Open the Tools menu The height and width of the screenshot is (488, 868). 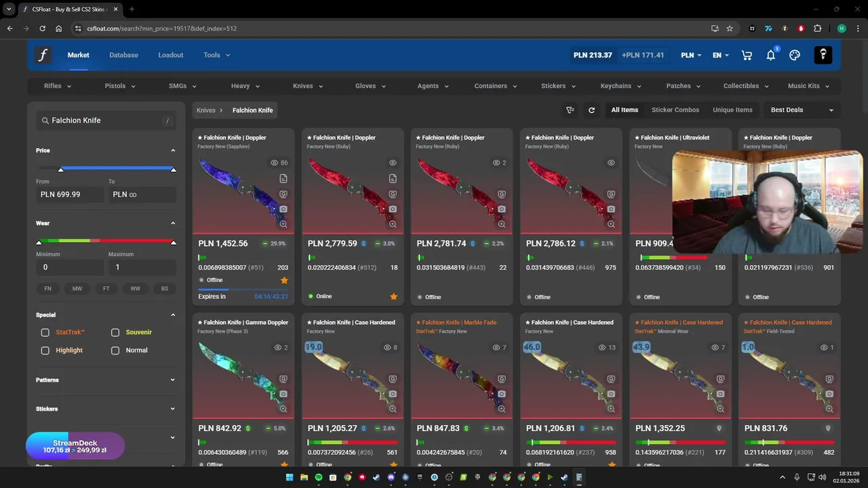pyautogui.click(x=217, y=55)
